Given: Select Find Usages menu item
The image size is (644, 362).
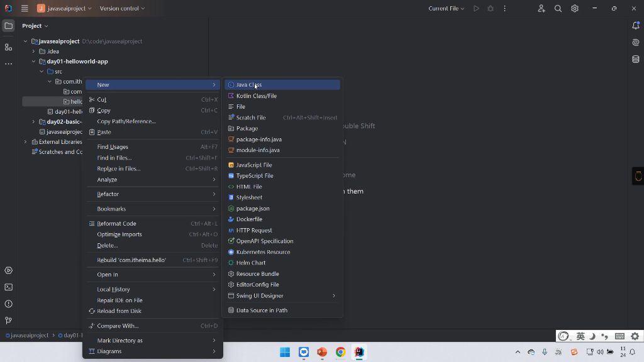Looking at the screenshot, I should point(153,146).
